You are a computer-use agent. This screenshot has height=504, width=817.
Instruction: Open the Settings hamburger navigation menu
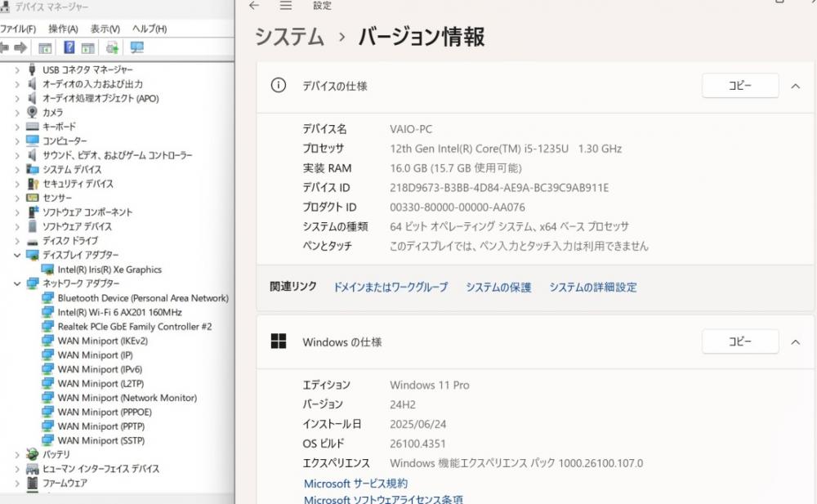coord(285,6)
